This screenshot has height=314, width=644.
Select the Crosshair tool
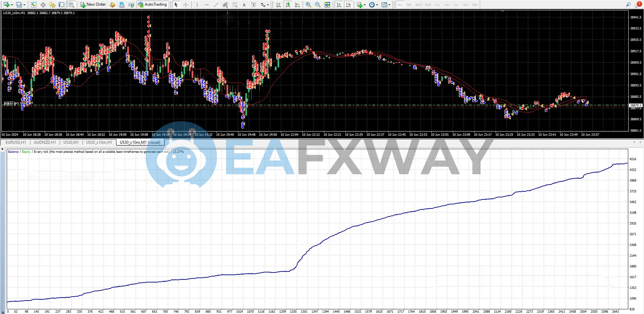tap(186, 4)
